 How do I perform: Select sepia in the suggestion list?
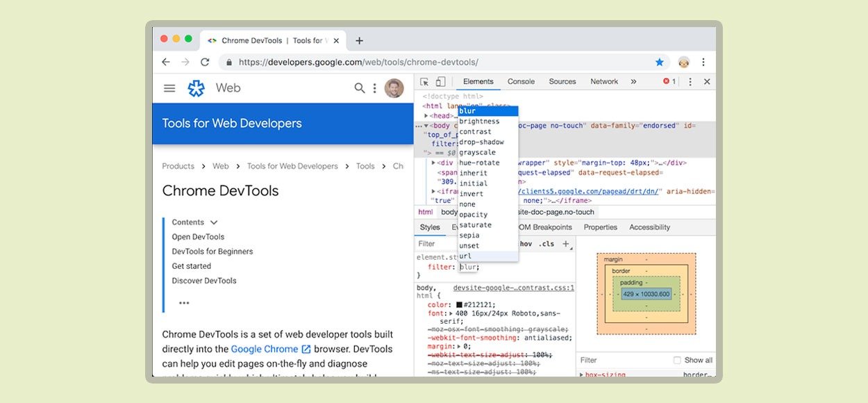click(488, 236)
